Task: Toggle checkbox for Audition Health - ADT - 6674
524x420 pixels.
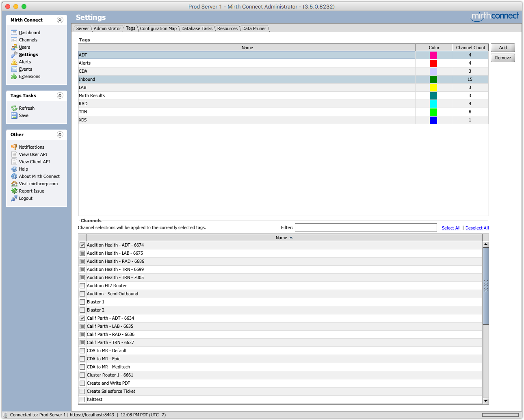Action: click(x=82, y=245)
